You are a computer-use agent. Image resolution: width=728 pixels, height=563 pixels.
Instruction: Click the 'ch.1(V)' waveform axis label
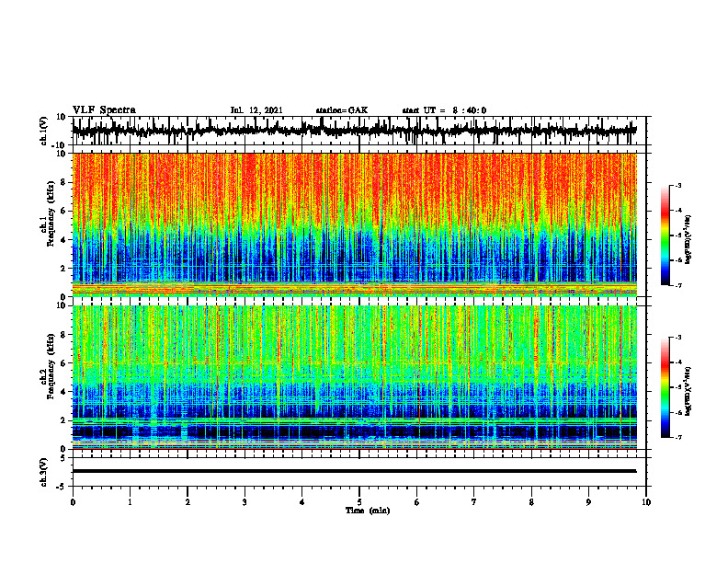pos(44,131)
